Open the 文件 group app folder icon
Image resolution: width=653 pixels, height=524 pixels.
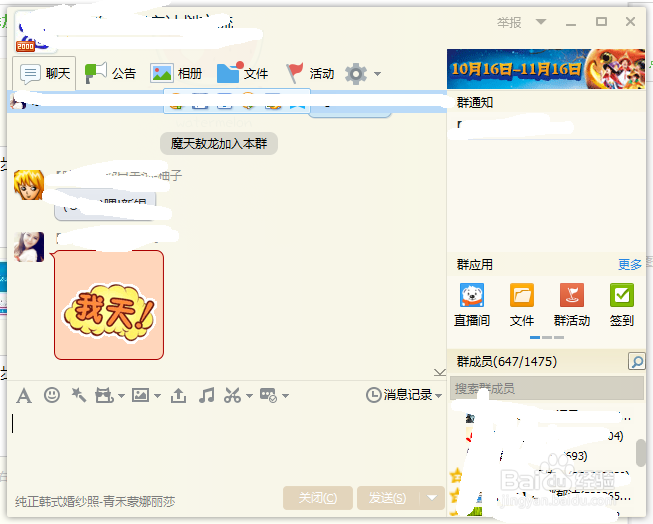pyautogui.click(x=522, y=304)
